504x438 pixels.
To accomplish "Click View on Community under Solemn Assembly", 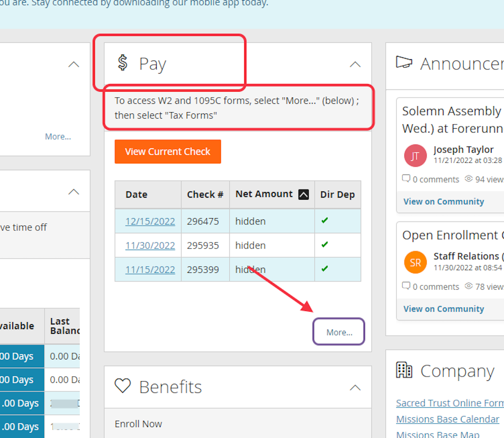I will pos(444,201).
